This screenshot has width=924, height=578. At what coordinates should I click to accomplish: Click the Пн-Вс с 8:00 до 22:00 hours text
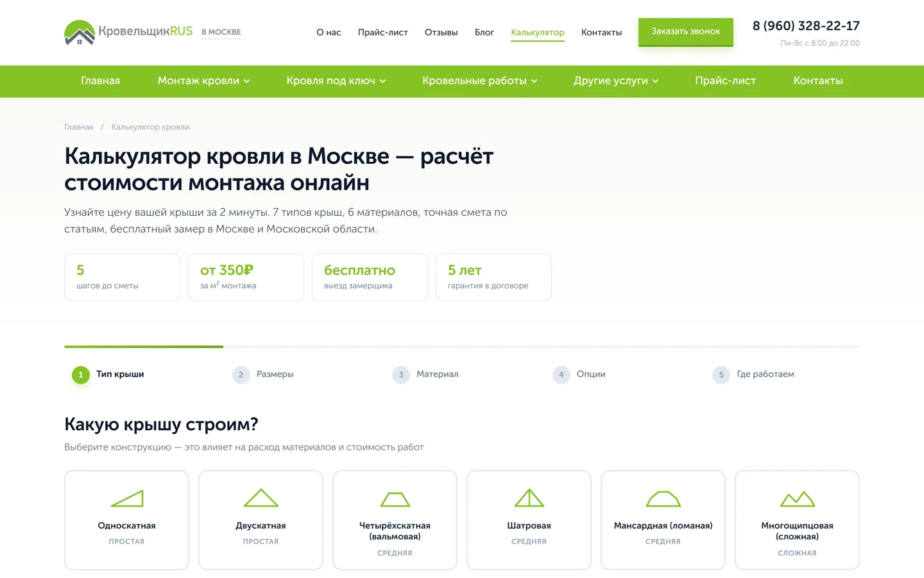point(820,43)
